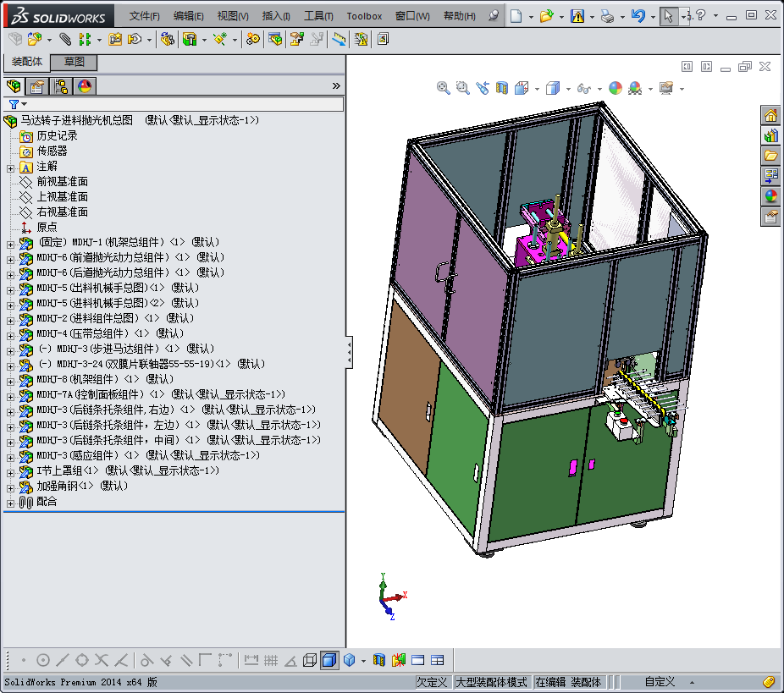784x693 pixels.
Task: Click the Linear Component Pattern icon
Action: pyautogui.click(x=85, y=39)
